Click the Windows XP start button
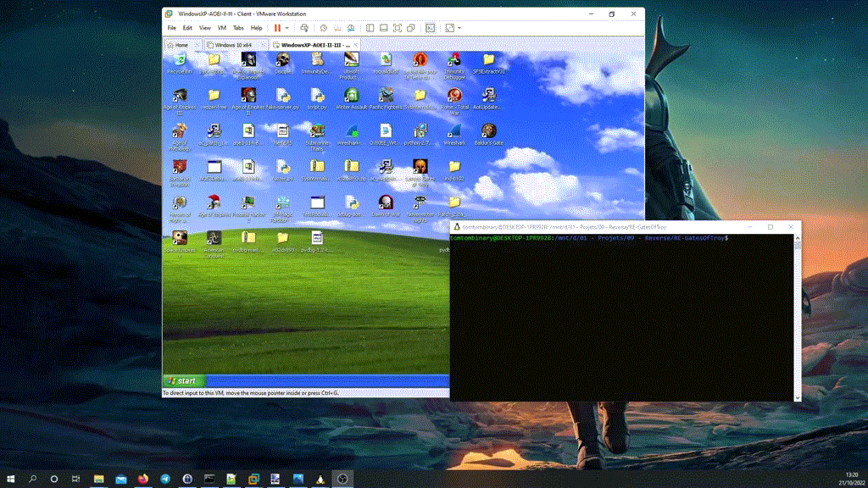868x488 pixels. tap(184, 380)
